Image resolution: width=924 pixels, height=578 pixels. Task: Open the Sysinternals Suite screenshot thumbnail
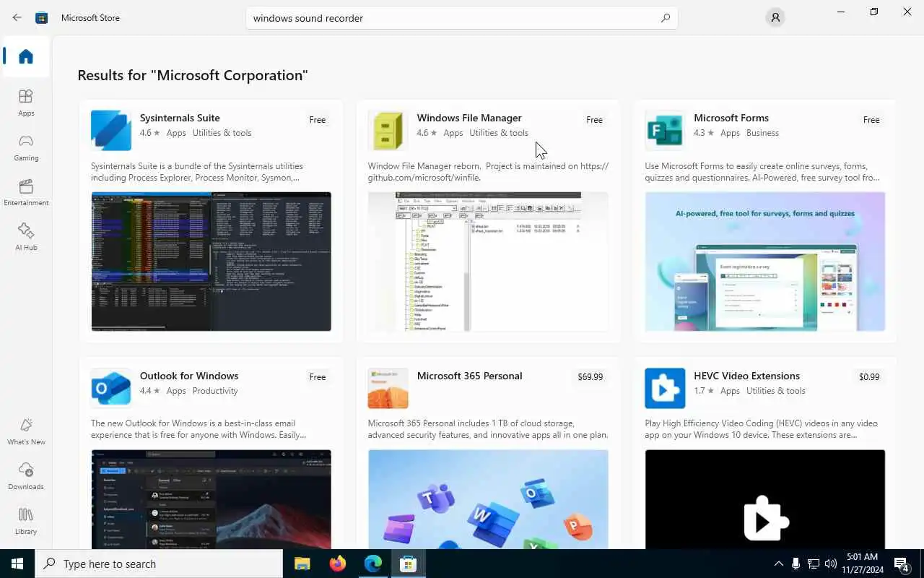tap(211, 262)
